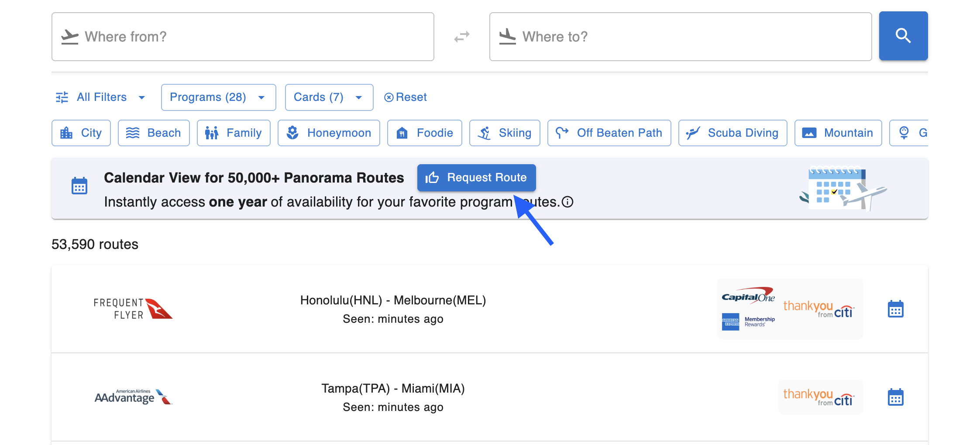The image size is (980, 445).
Task: Click the Capital One card logo
Action: pos(748,296)
